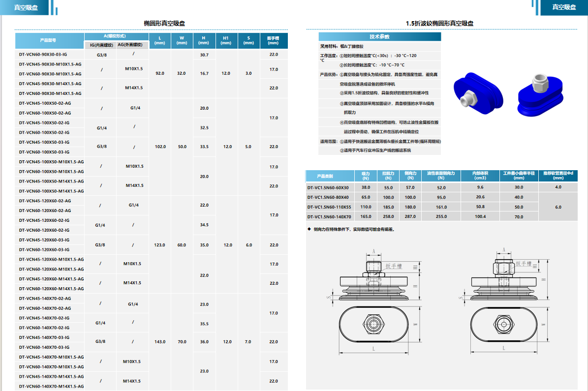The width and height of the screenshot is (588, 391).
Task: Click the W value '32.0'
Action: coord(182,73)
